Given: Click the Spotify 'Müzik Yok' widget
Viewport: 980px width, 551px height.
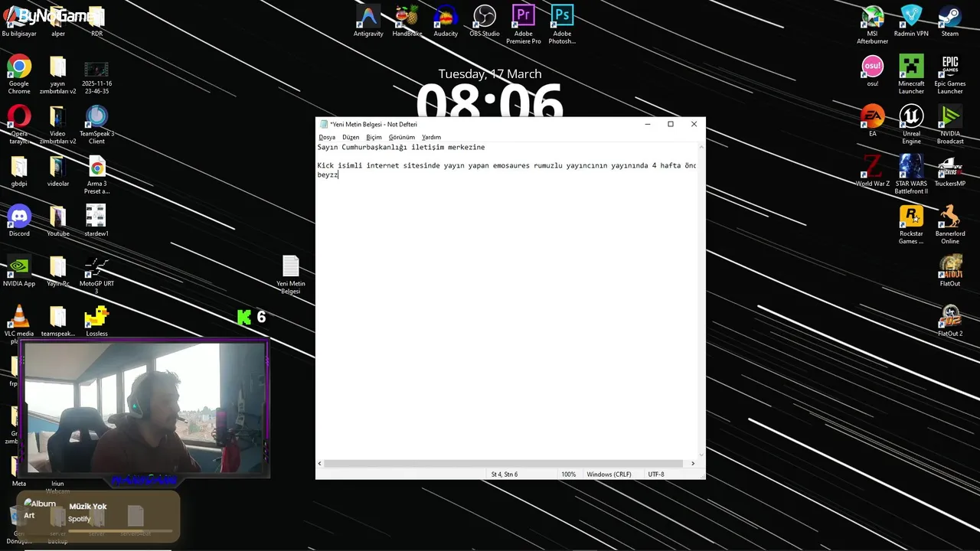Looking at the screenshot, I should coord(97,517).
